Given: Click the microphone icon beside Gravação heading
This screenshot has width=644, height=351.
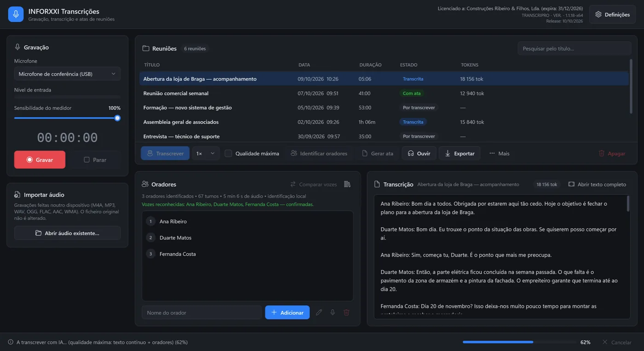Looking at the screenshot, I should 17,47.
